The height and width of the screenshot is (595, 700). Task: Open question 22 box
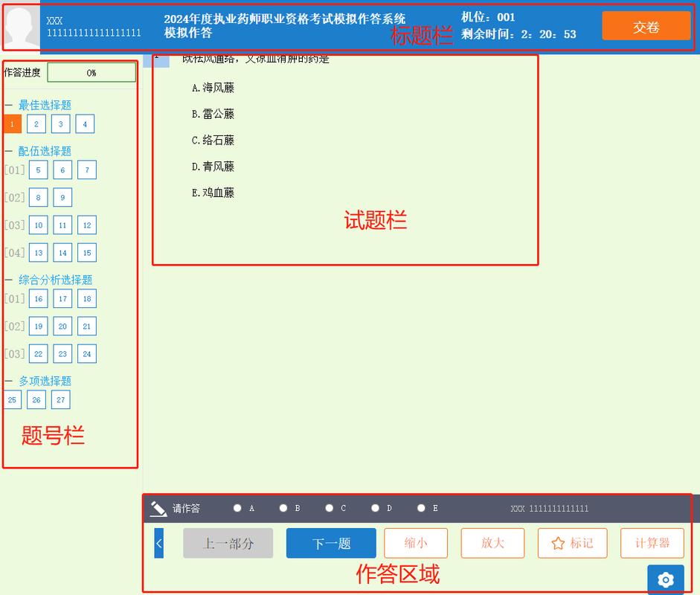[x=39, y=355]
